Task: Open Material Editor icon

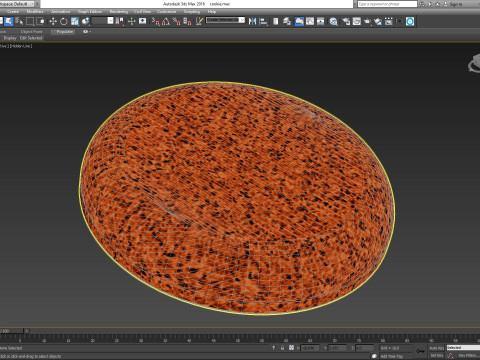Action: coord(333,22)
